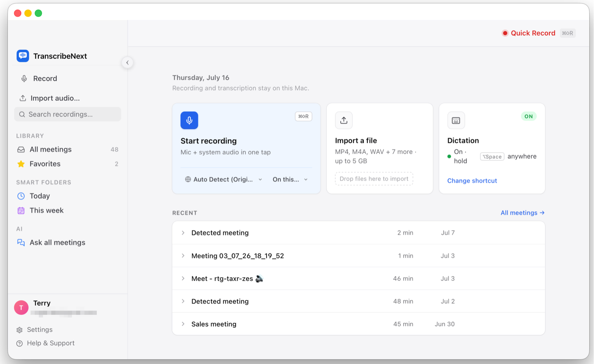Click the Import a file upload icon
594x364 pixels.
344,120
